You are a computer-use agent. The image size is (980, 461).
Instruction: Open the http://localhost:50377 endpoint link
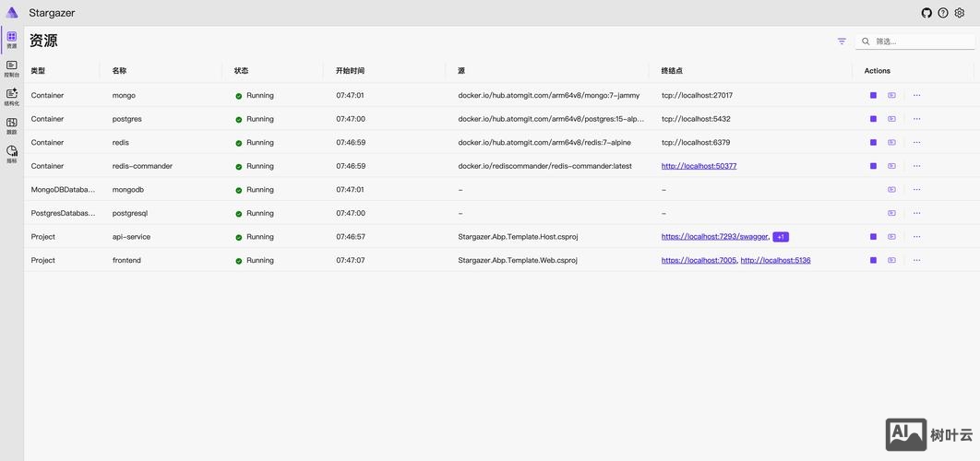click(699, 166)
